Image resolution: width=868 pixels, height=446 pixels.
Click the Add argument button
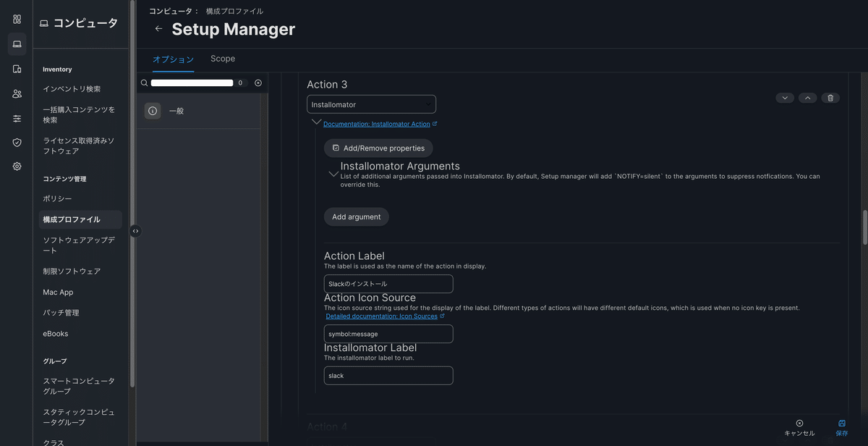click(x=356, y=216)
